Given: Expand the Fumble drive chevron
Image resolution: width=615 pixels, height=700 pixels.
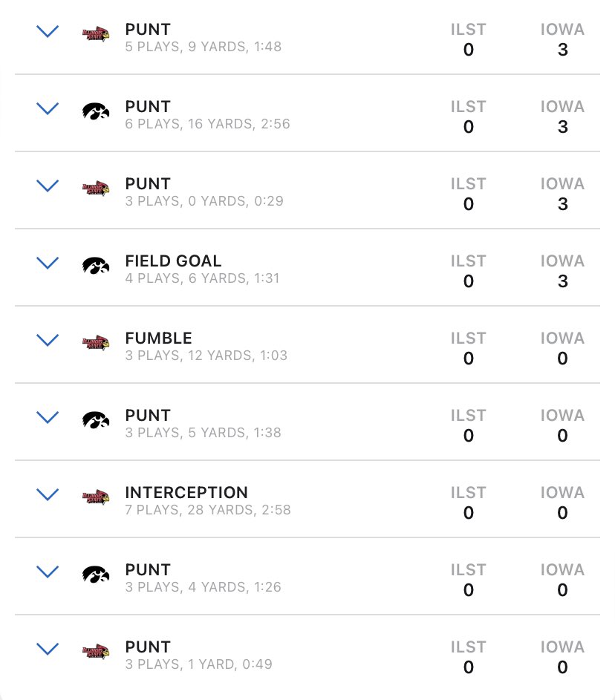Looking at the screenshot, I should tap(48, 340).
